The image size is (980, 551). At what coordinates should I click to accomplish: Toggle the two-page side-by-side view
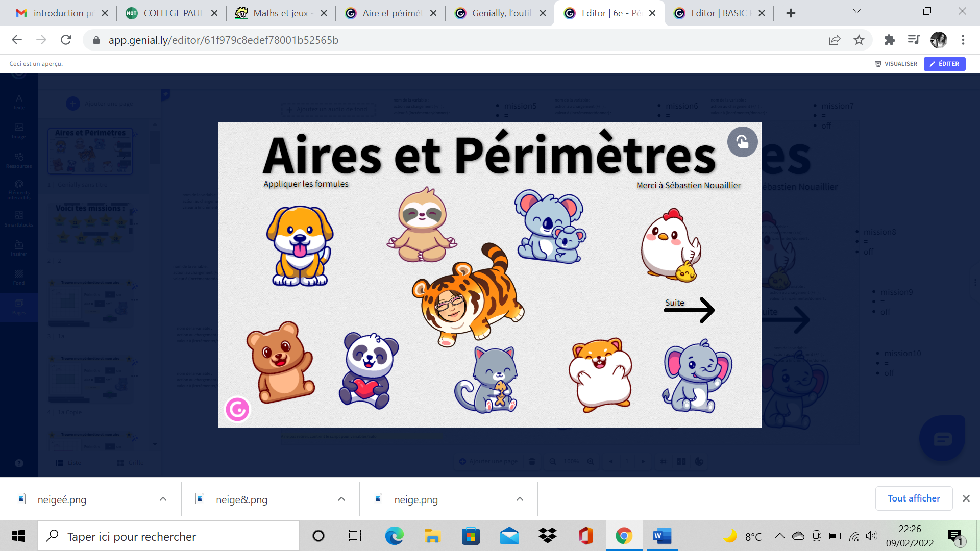[681, 461]
